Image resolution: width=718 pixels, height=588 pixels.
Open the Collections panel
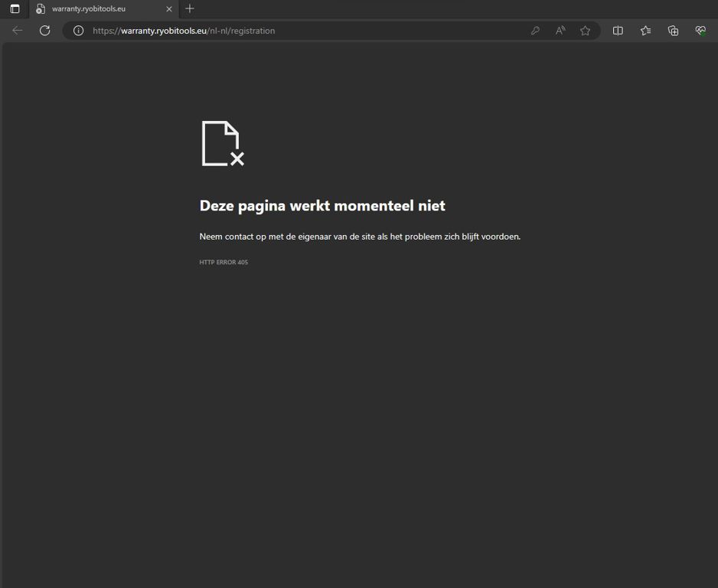[x=673, y=31]
